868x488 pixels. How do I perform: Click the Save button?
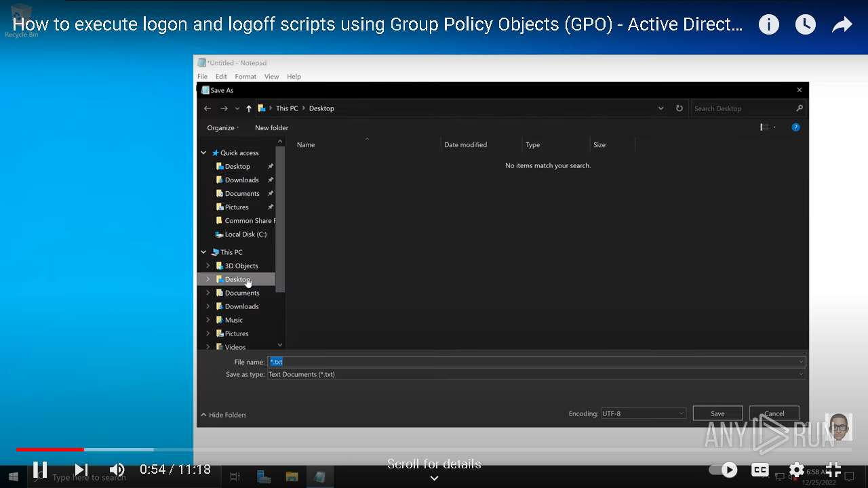coord(717,413)
